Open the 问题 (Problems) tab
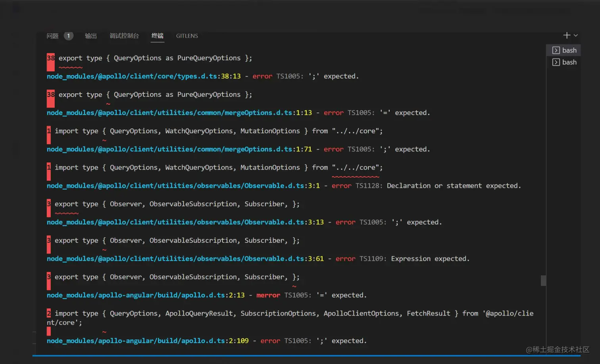The width and height of the screenshot is (600, 364). 52,36
